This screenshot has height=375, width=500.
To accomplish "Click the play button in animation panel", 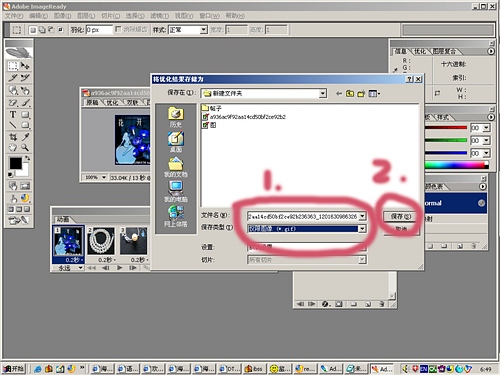I will tap(119, 268).
